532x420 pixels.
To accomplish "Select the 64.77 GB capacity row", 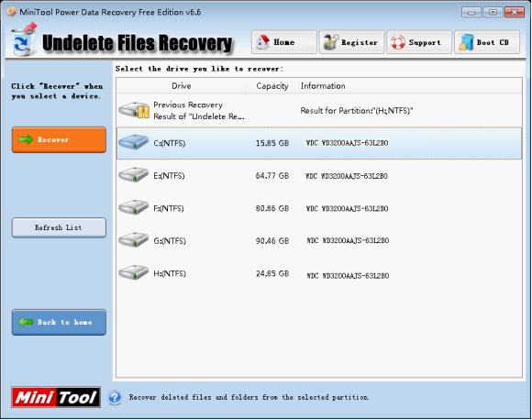I will tap(319, 176).
